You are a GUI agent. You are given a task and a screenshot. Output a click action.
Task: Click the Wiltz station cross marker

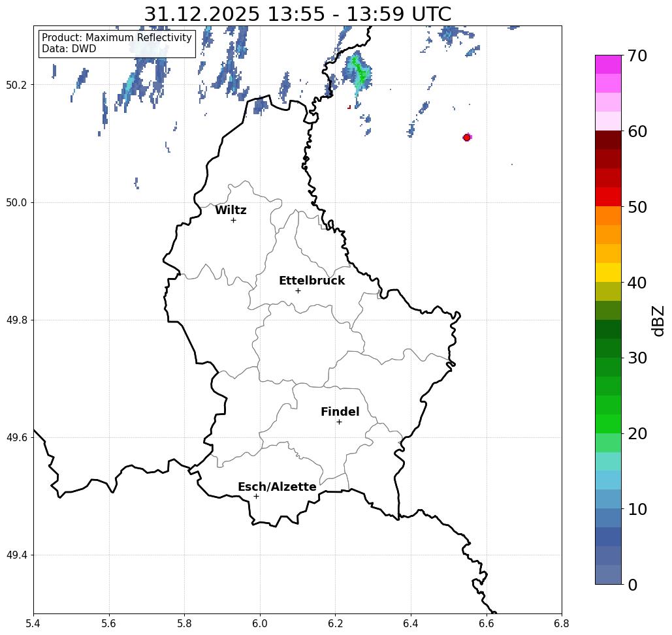233,220
